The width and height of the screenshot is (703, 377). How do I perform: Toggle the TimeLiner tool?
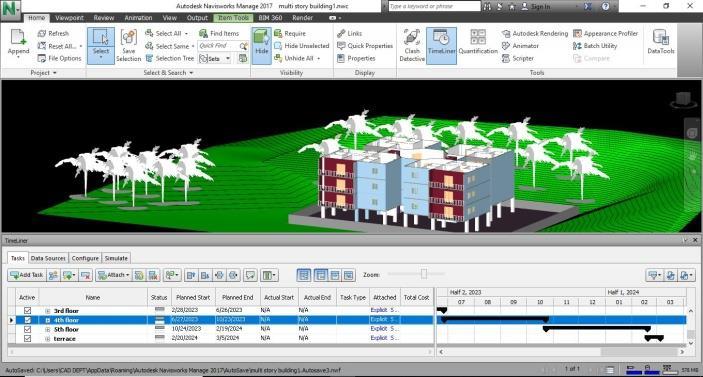point(441,46)
